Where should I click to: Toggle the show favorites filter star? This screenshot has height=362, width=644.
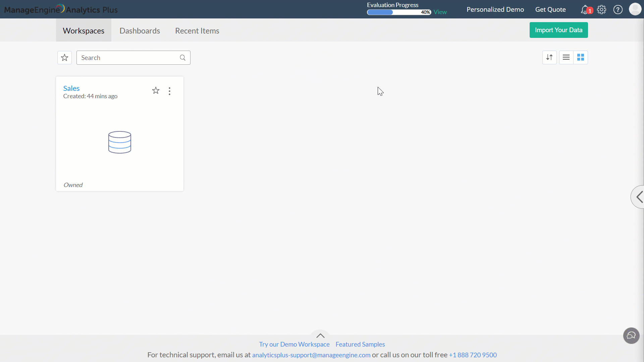(x=65, y=58)
